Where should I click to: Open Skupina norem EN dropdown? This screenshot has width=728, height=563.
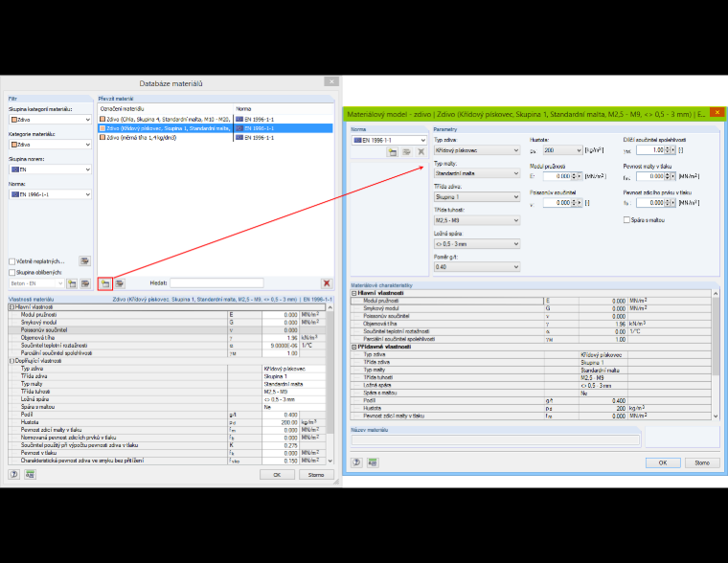50,169
